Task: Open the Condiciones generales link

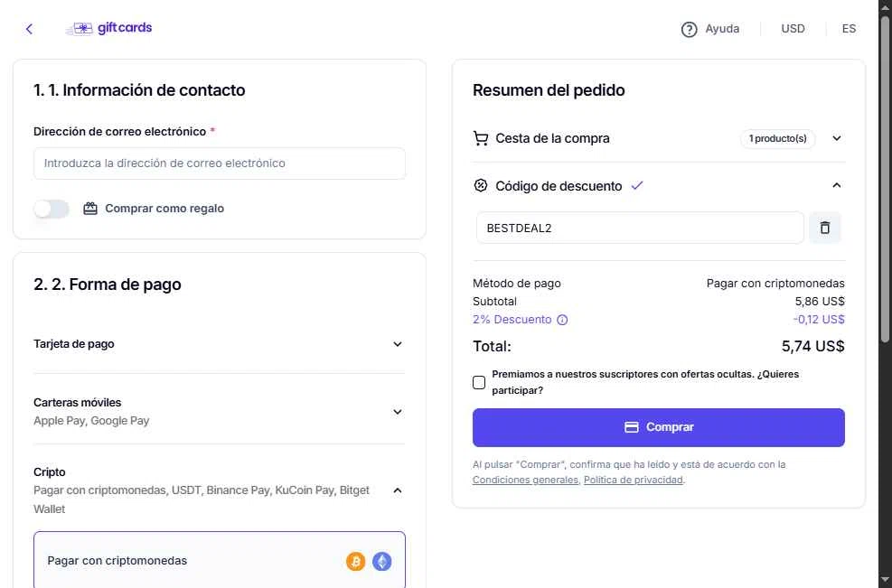Action: click(525, 480)
